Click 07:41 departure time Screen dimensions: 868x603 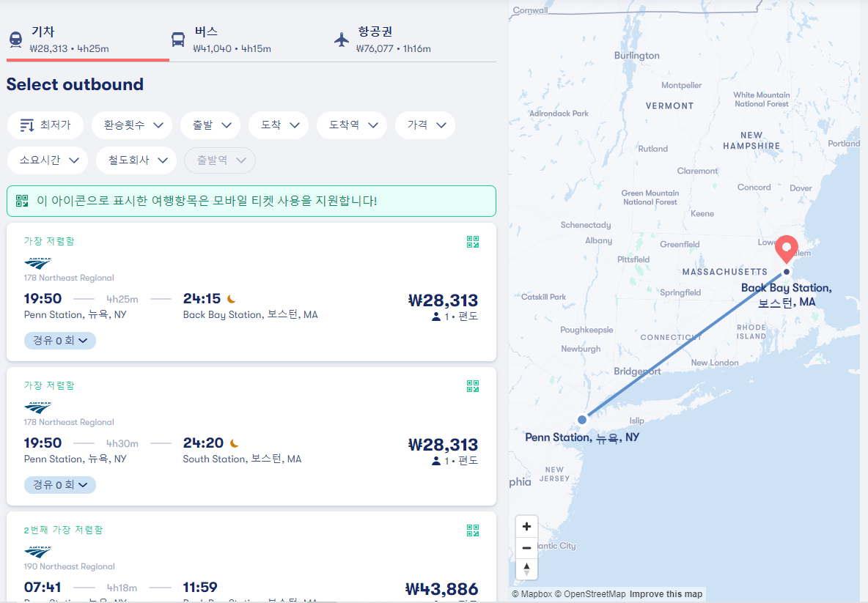tap(43, 587)
